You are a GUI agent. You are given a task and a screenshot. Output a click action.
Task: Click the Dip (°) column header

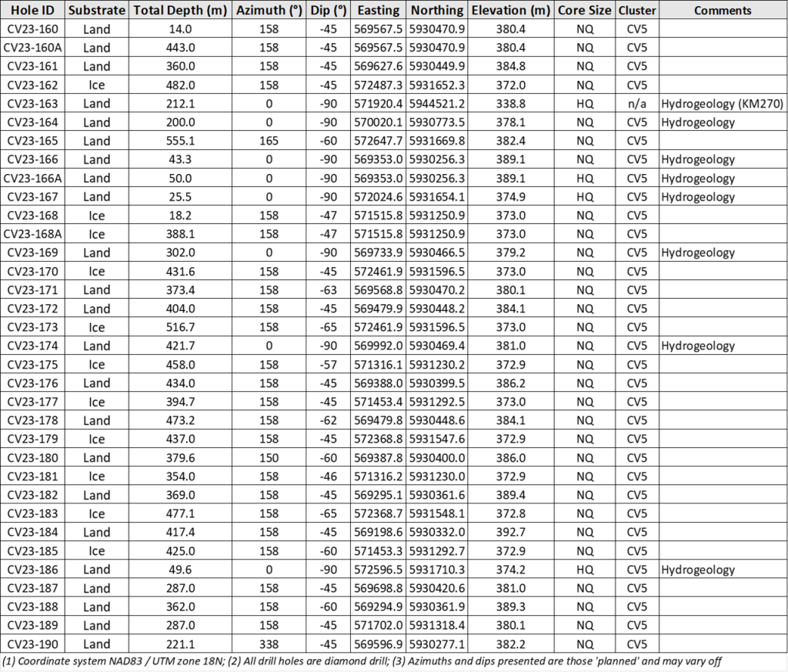coord(328,10)
